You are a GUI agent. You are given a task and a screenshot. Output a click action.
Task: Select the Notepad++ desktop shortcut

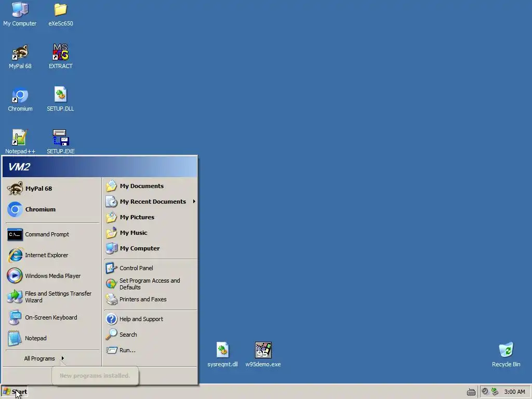20,142
